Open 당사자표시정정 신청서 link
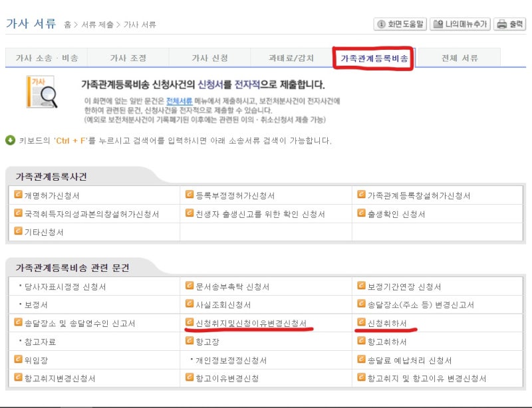This screenshot has width=532, height=408. tap(65, 287)
